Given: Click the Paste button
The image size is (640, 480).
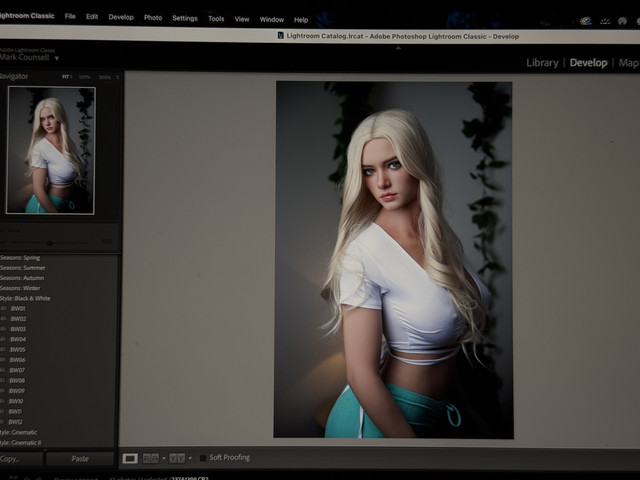Looking at the screenshot, I should (x=80, y=459).
